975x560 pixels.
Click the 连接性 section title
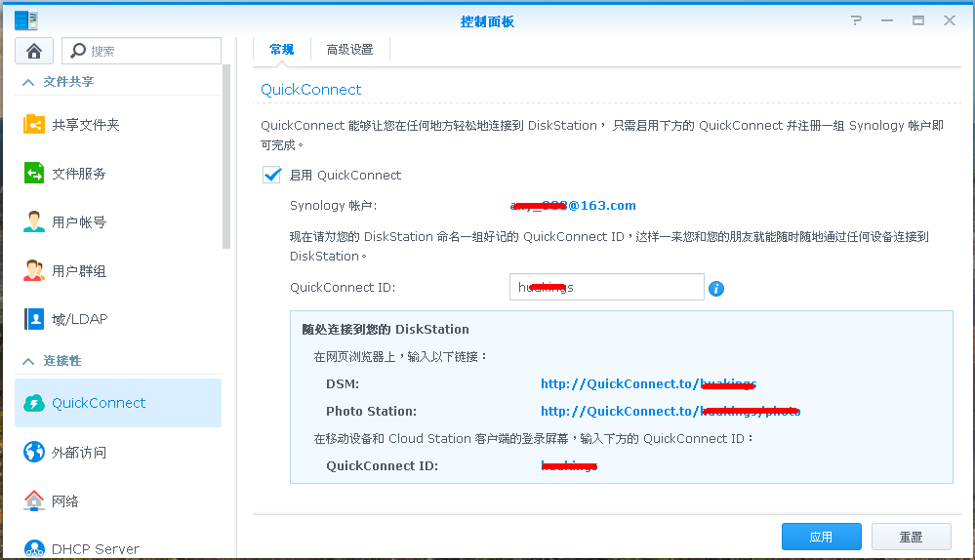pyautogui.click(x=62, y=361)
